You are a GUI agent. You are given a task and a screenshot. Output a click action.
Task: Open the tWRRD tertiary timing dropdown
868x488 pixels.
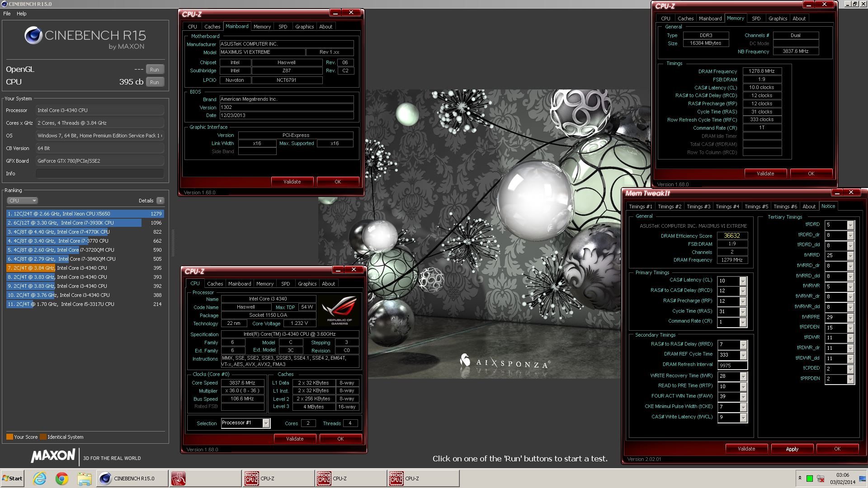click(850, 256)
